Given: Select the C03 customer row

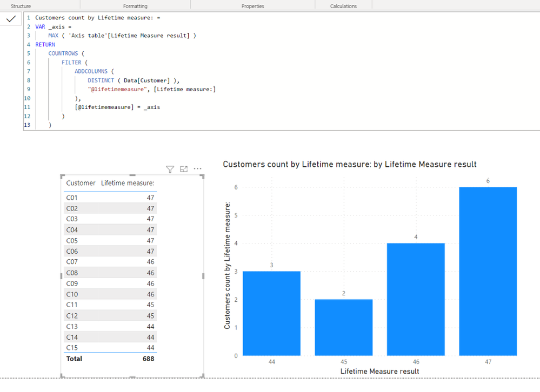Looking at the screenshot, I should (x=110, y=219).
